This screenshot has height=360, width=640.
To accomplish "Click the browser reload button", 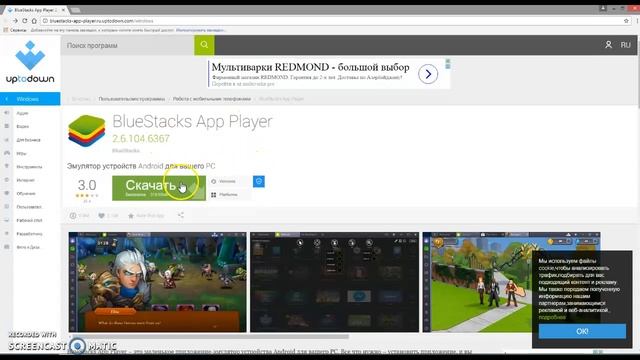I will (x=24, y=21).
